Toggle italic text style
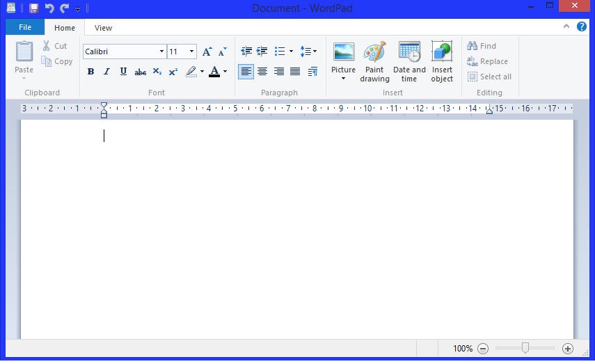Image resolution: width=595 pixels, height=364 pixels. coord(107,72)
